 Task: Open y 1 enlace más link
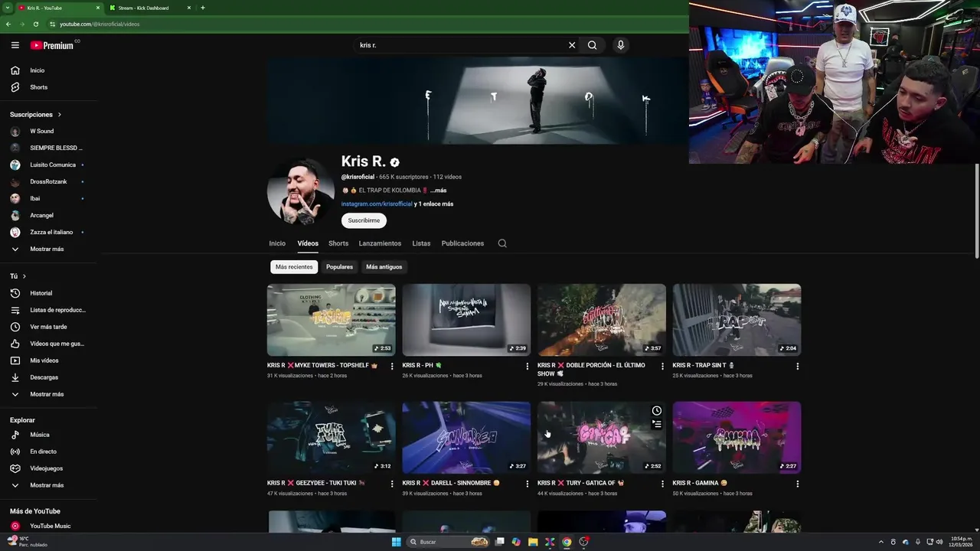click(x=434, y=204)
